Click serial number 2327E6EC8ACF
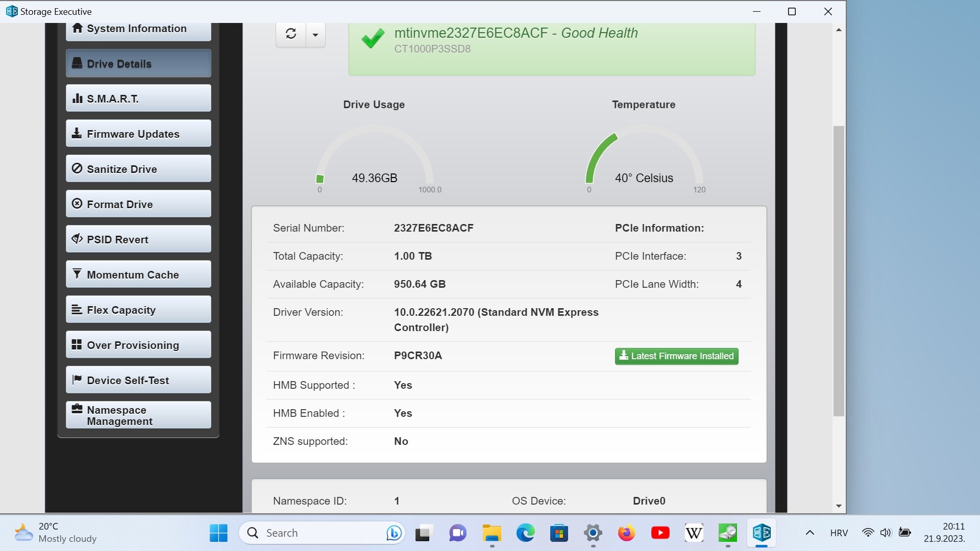 click(433, 228)
